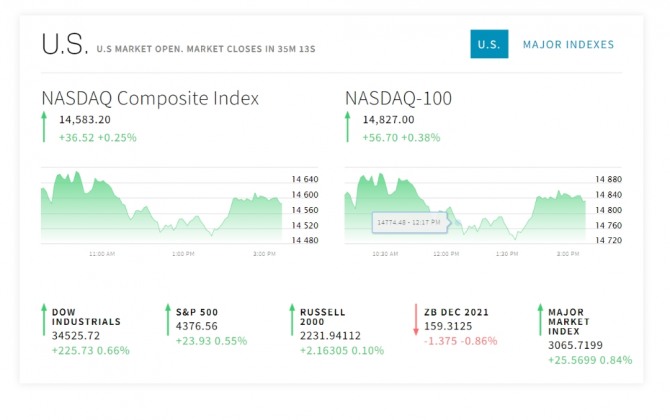Screen dimensions: 670x420
Task: Open the Dow Industrials quote
Action: tap(86, 317)
